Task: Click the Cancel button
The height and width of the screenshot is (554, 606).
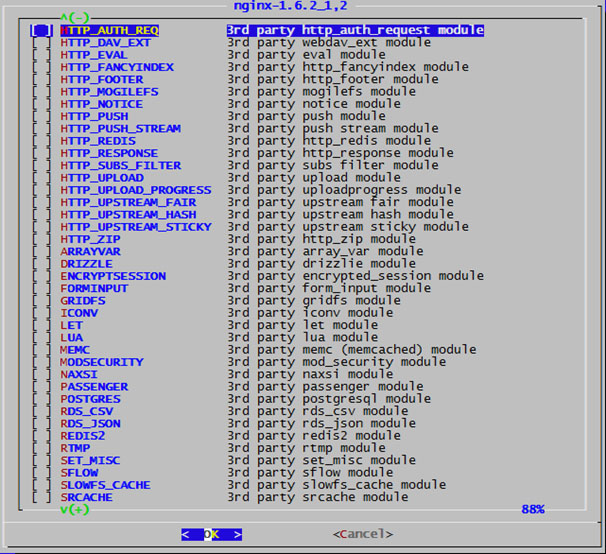Action: click(363, 534)
